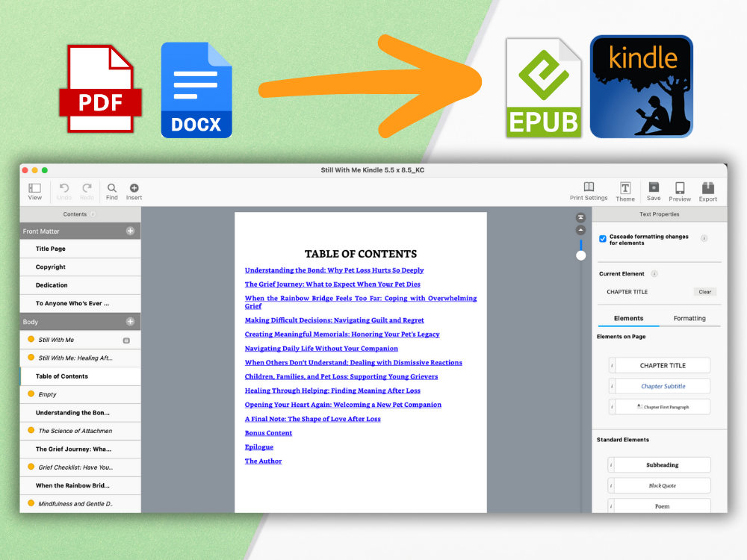Click info icon on CHAPTER TITLE element
Screen dimensions: 747x560
pos(612,365)
